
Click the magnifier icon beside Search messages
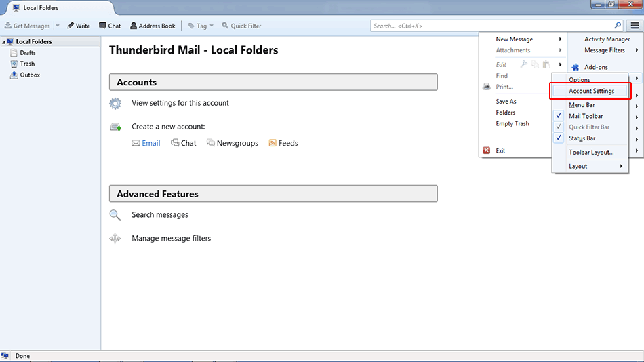point(115,215)
